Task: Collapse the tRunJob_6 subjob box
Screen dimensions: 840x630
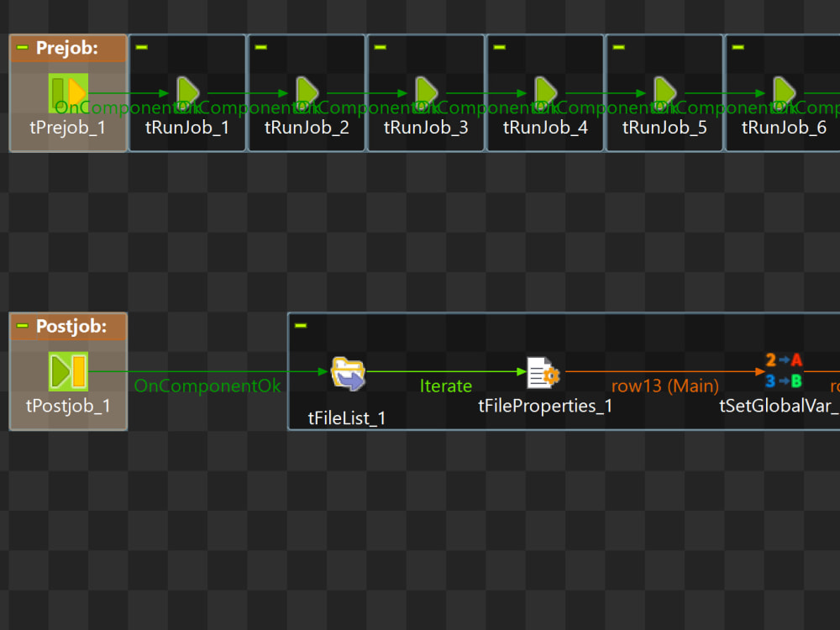Action: 738,47
